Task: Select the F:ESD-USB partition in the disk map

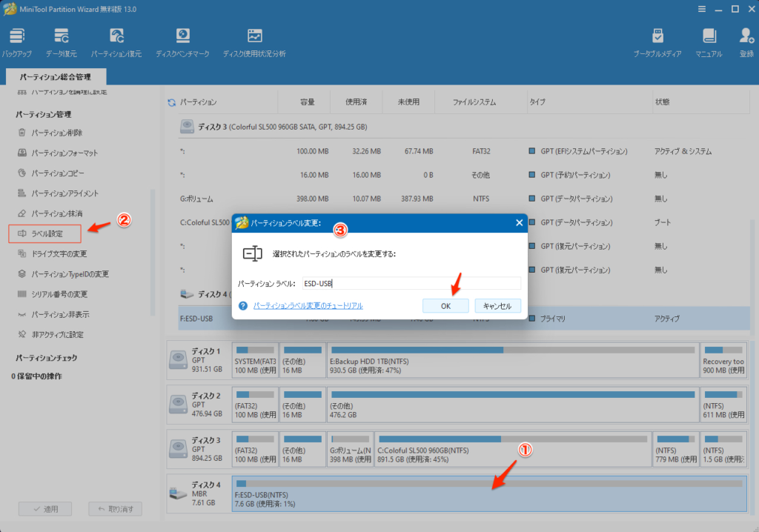Action: [x=488, y=493]
